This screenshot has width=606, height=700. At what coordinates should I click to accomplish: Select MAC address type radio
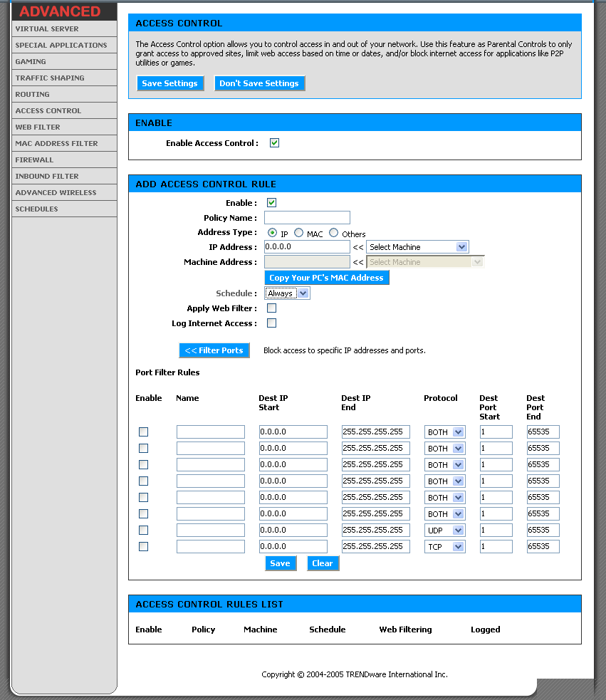point(299,233)
